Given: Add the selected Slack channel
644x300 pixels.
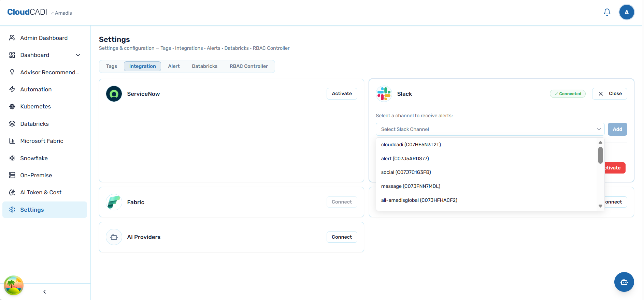Looking at the screenshot, I should [617, 129].
